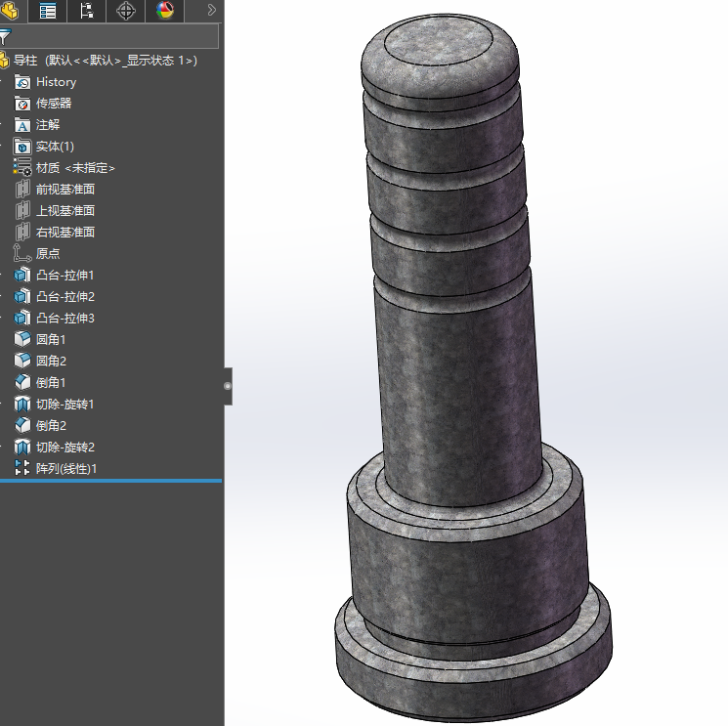The height and width of the screenshot is (726, 728).
Task: Click the rollback bar below the tree
Action: (x=110, y=481)
